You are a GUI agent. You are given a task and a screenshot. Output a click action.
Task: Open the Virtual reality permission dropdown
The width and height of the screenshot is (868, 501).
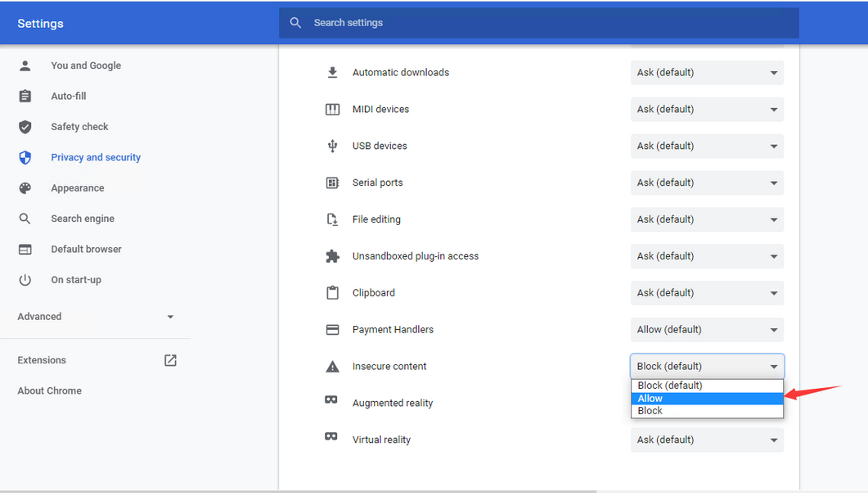[x=707, y=440]
